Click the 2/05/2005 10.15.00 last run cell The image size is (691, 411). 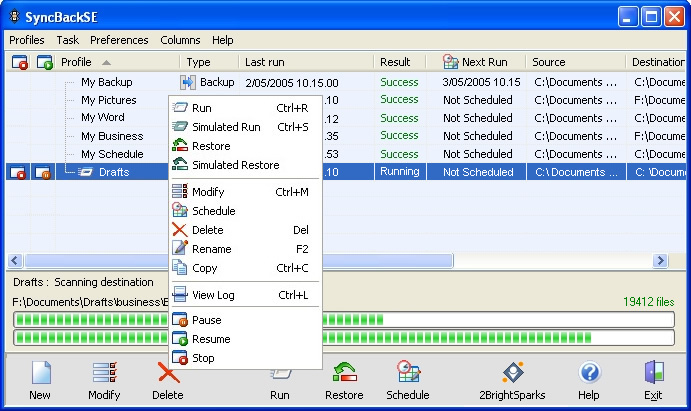[x=292, y=83]
